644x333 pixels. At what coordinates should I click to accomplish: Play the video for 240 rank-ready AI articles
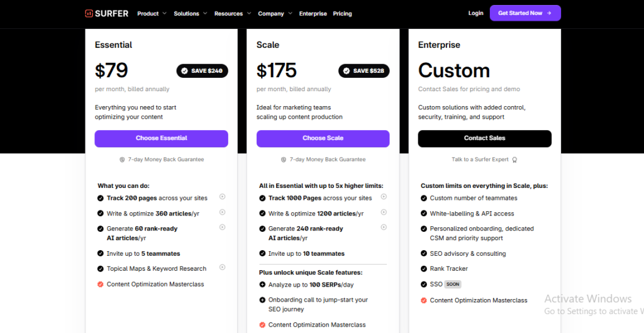click(384, 227)
